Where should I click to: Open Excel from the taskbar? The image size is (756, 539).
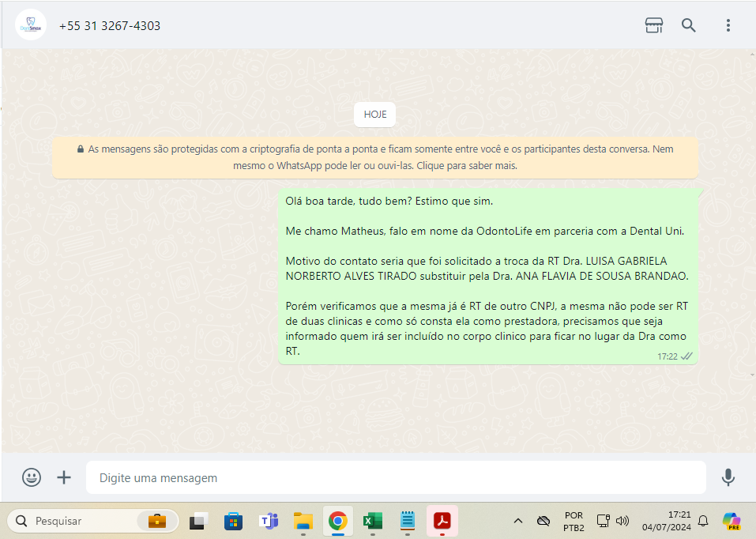pyautogui.click(x=373, y=521)
